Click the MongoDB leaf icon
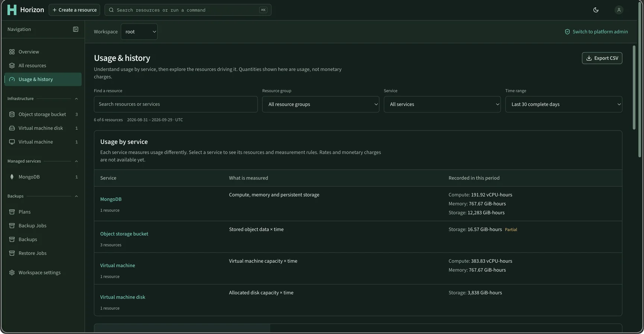The height and width of the screenshot is (334, 644). [12, 177]
